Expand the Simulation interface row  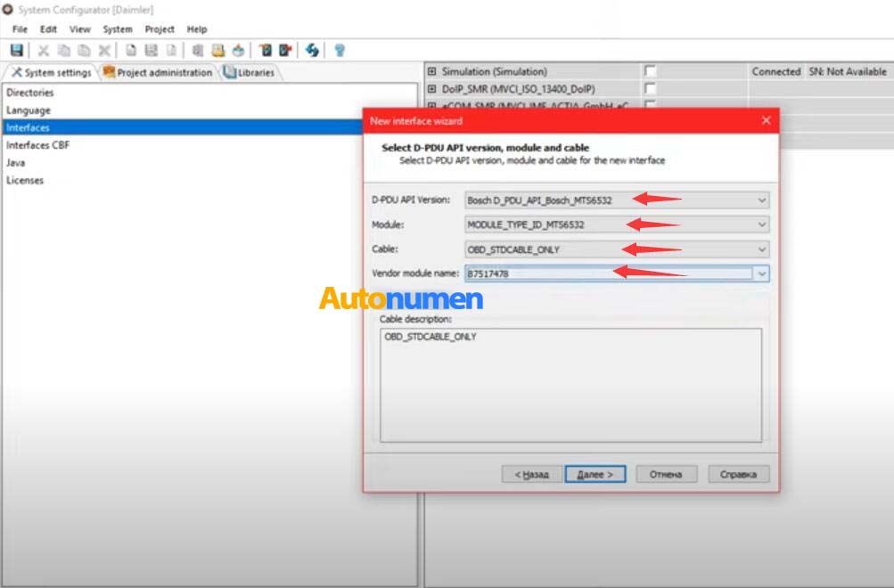point(432,71)
